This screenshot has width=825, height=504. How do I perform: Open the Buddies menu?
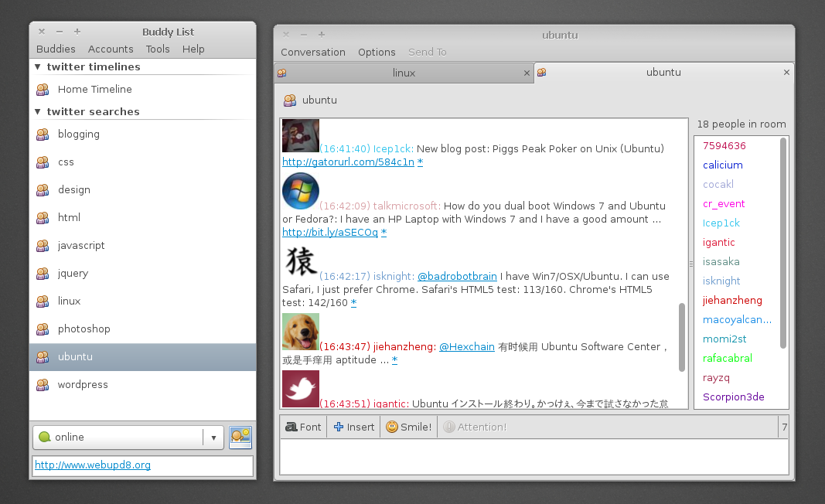pyautogui.click(x=56, y=49)
